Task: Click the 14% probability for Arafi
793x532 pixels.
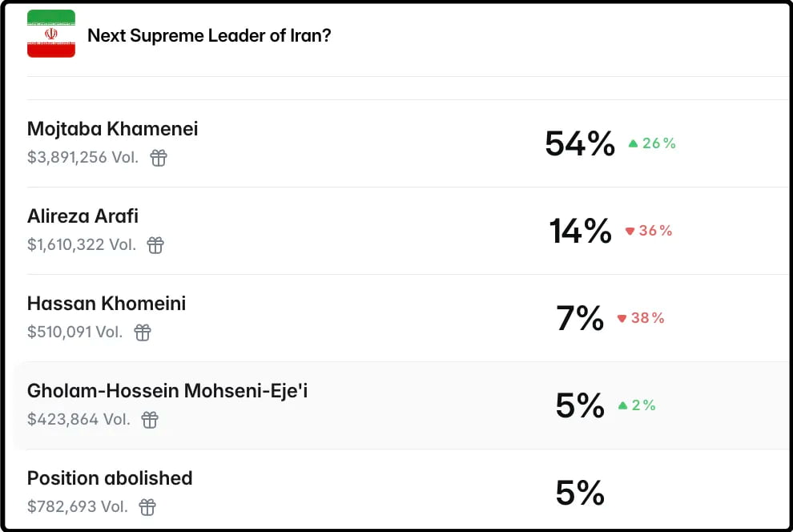Action: [580, 232]
